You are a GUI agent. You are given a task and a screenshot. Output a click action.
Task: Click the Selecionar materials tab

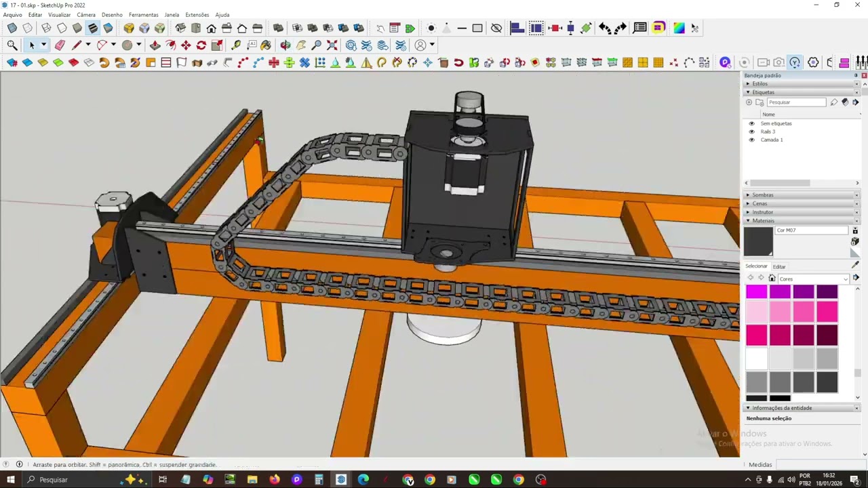click(x=756, y=266)
